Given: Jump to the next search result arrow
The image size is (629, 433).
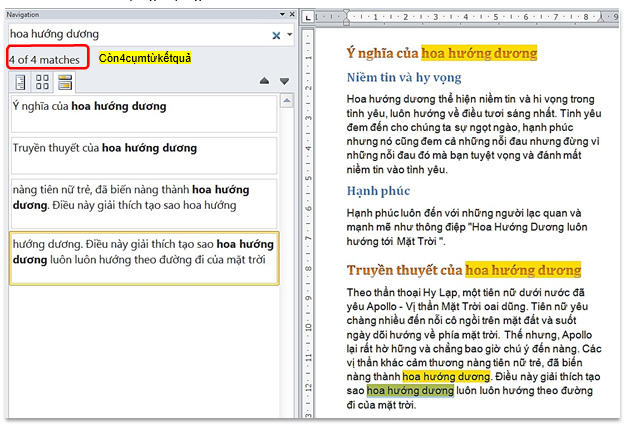Looking at the screenshot, I should [x=284, y=81].
